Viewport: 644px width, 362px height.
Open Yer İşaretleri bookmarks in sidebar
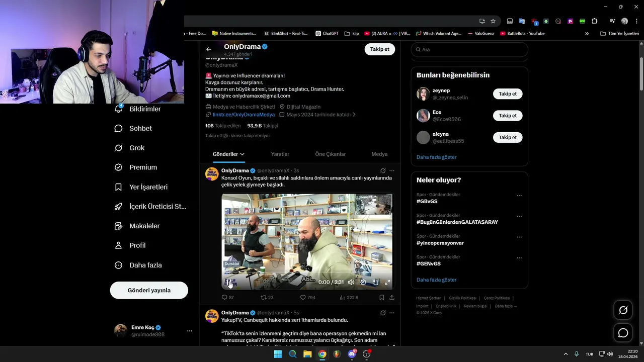pyautogui.click(x=141, y=187)
